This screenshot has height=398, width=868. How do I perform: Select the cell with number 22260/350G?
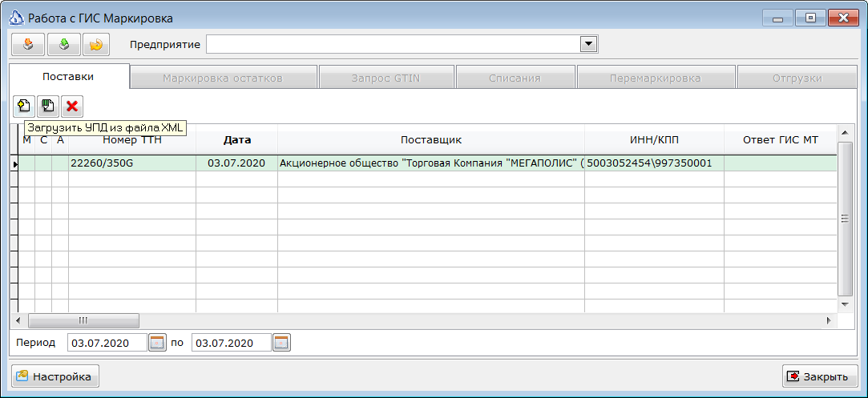(x=131, y=163)
